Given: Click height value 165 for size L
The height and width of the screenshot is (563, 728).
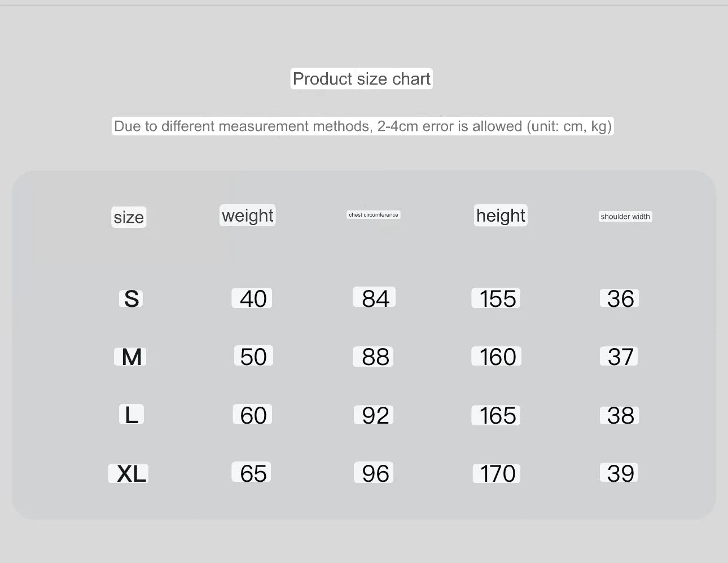Looking at the screenshot, I should coord(497,415).
